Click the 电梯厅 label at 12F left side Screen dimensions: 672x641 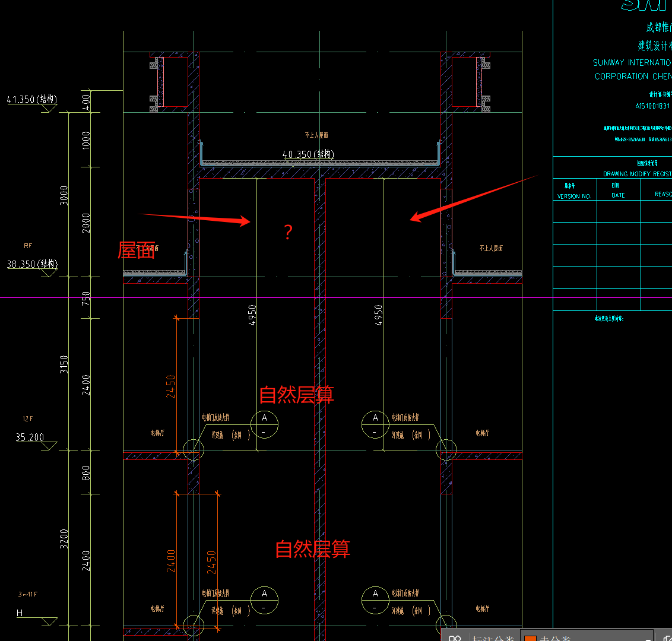point(157,433)
